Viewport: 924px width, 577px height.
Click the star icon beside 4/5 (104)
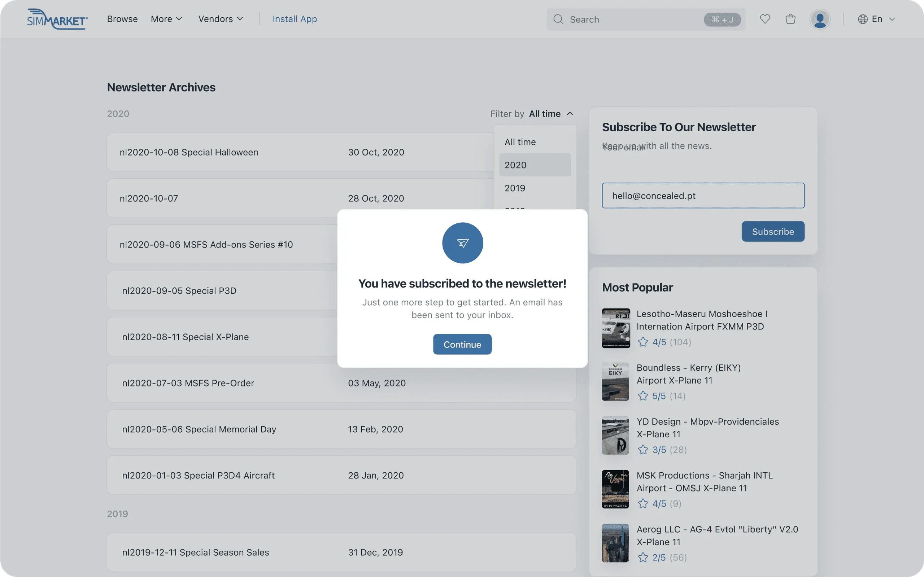pos(643,342)
